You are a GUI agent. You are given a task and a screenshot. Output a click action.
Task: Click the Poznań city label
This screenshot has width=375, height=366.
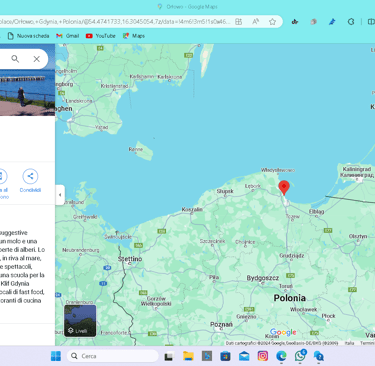(221, 324)
